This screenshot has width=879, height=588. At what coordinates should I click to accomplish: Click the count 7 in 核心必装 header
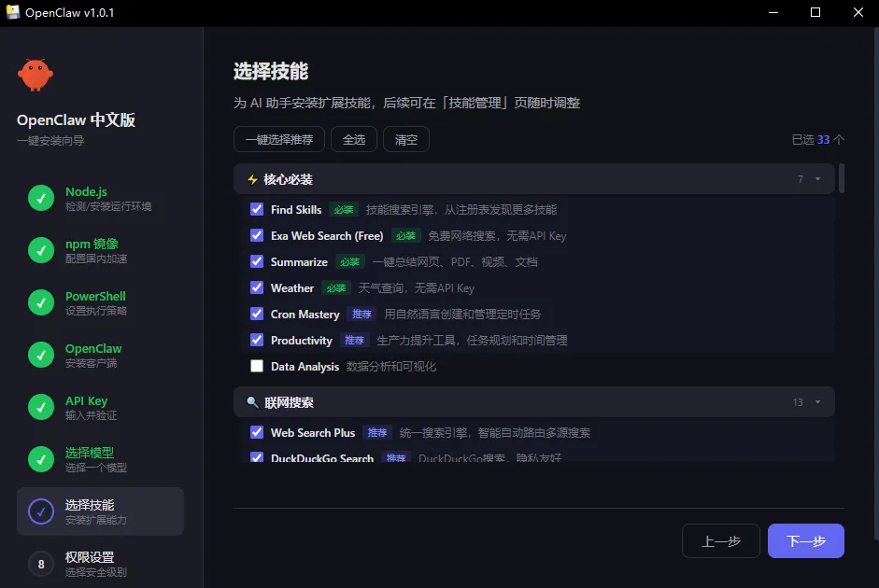(801, 179)
